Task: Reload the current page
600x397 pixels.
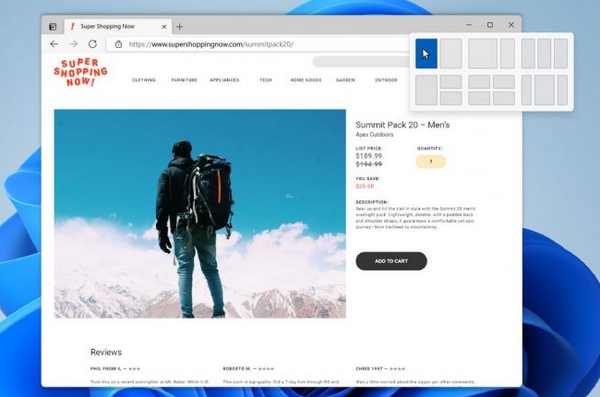Action: pos(93,44)
